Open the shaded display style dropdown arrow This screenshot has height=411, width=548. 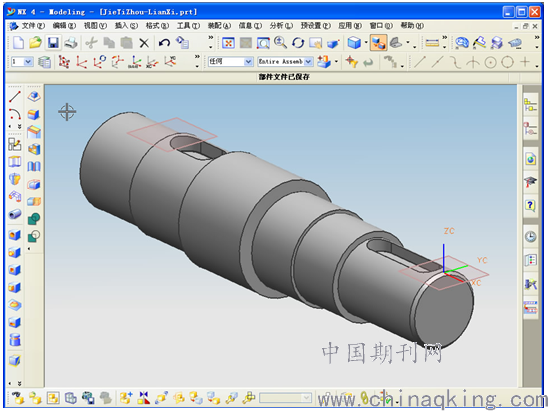tap(366, 43)
